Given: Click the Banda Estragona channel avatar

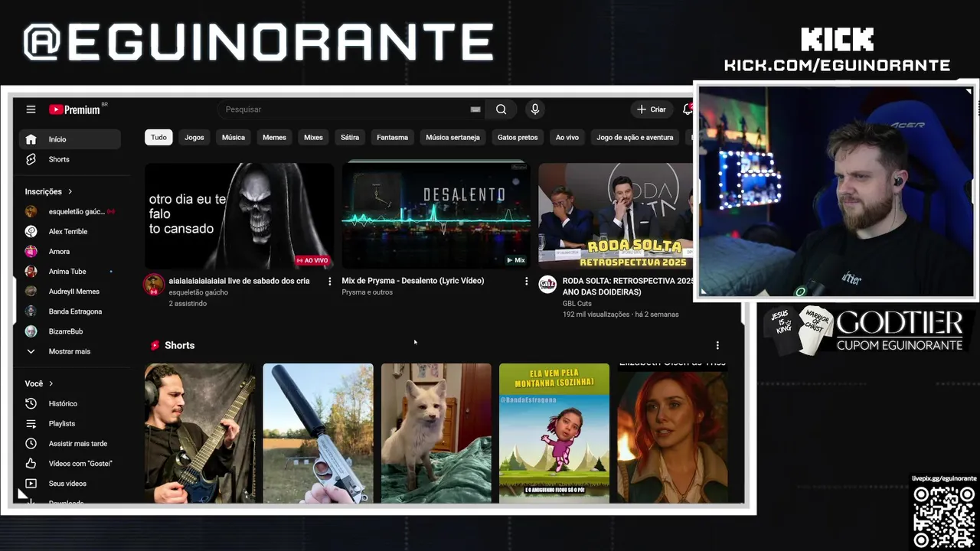Looking at the screenshot, I should pyautogui.click(x=31, y=311).
